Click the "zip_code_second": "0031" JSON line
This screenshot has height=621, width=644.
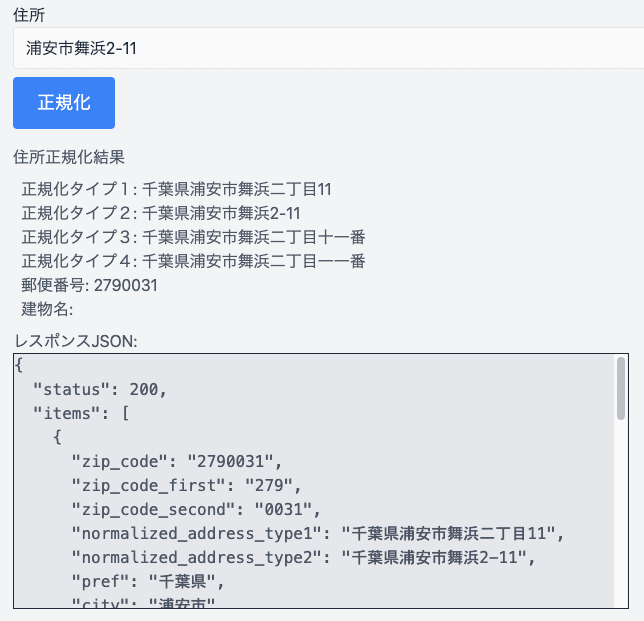196,509
